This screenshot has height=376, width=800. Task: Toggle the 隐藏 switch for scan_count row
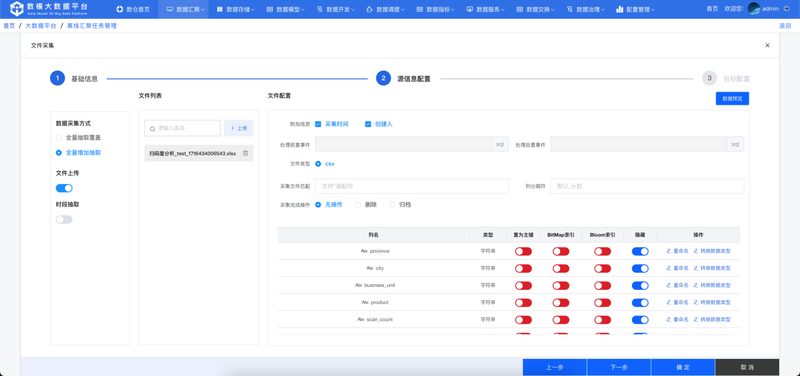click(640, 319)
